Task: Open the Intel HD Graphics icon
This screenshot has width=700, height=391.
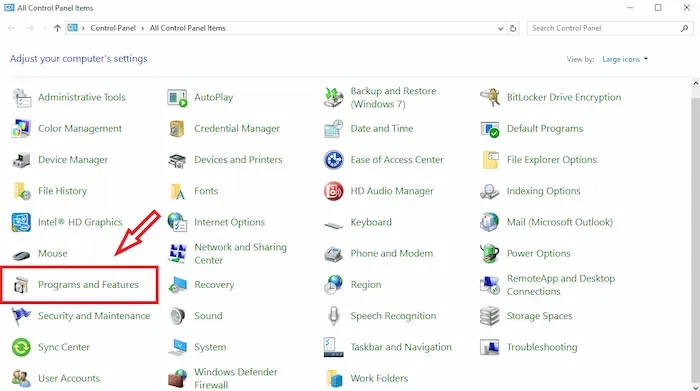Action: (21, 222)
